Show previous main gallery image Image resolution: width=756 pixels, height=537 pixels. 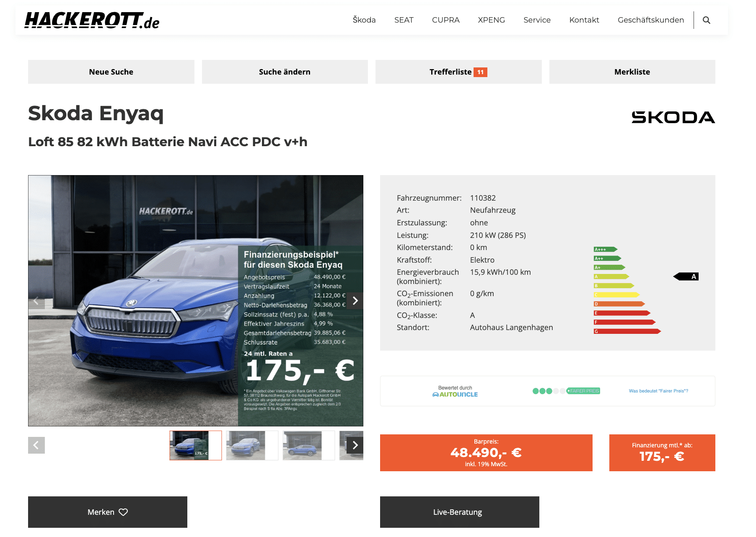tap(36, 301)
